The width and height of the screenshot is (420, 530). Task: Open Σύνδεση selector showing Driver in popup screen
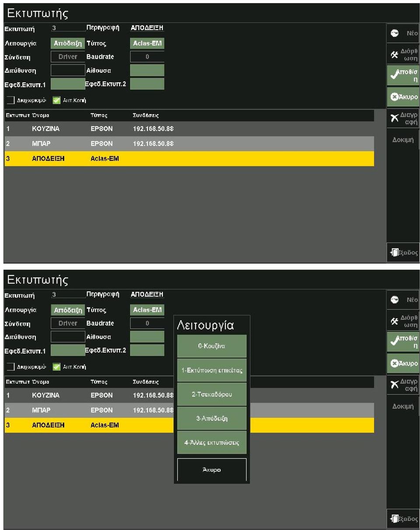[x=68, y=323]
